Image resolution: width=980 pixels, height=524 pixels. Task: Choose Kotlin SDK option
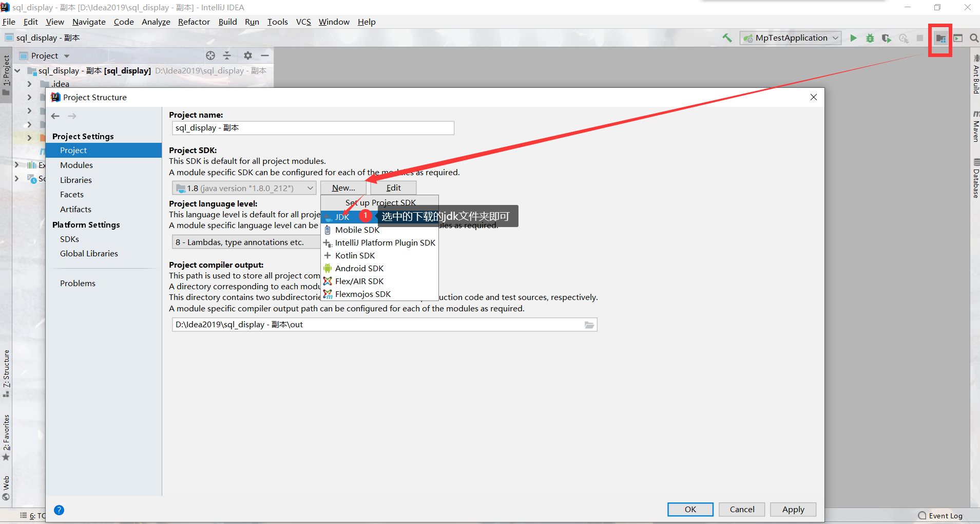pyautogui.click(x=380, y=256)
